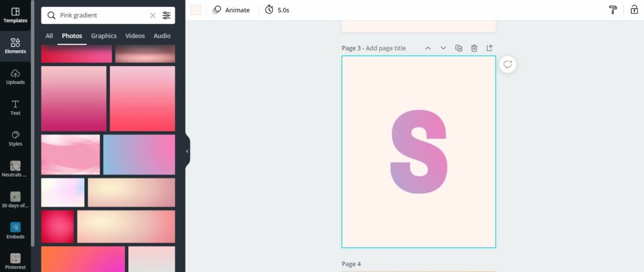Move Page 3 down using the chevron
Screen dimensions: 644x272
click(443, 48)
